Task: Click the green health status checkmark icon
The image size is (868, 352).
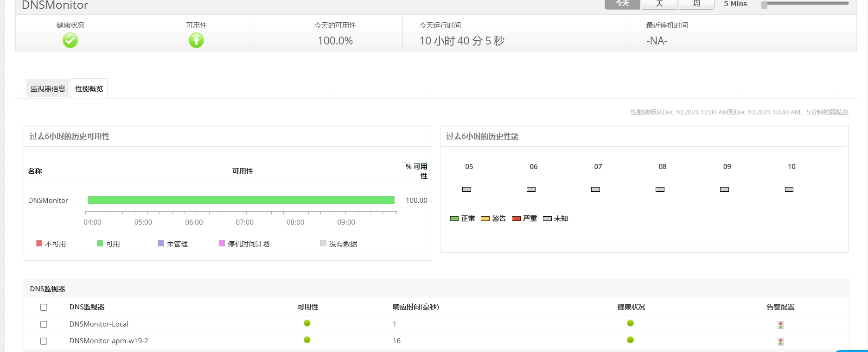Action: pyautogui.click(x=70, y=41)
